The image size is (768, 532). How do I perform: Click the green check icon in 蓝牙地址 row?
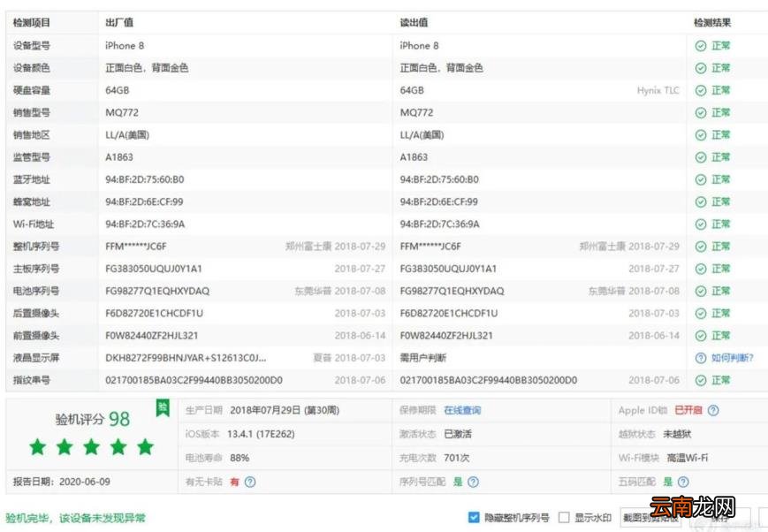coord(701,179)
